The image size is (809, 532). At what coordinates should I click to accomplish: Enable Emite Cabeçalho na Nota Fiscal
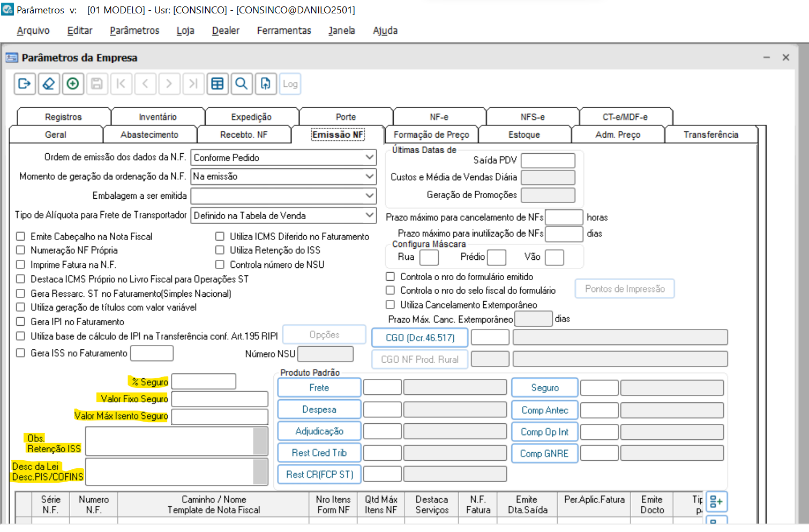(x=21, y=236)
